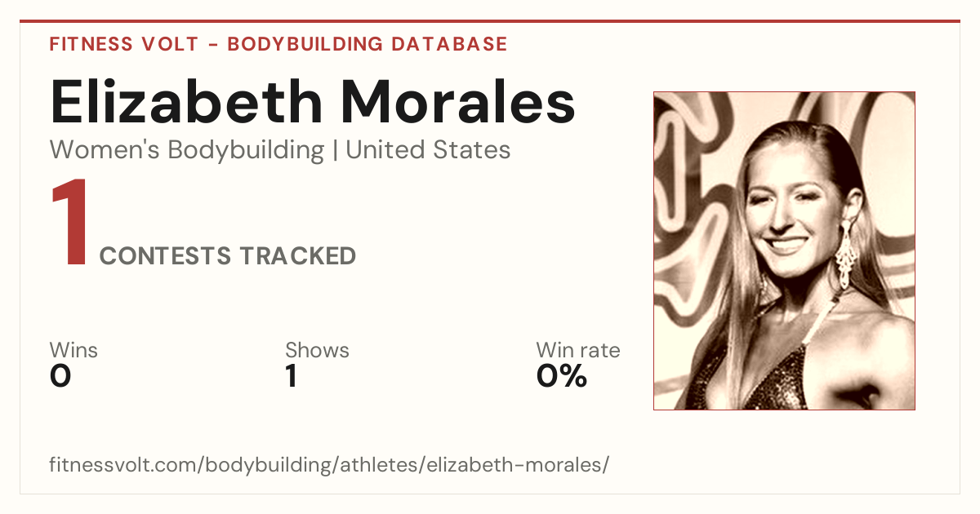
Task: Click the FITNESS VOLT header text
Action: click(123, 44)
